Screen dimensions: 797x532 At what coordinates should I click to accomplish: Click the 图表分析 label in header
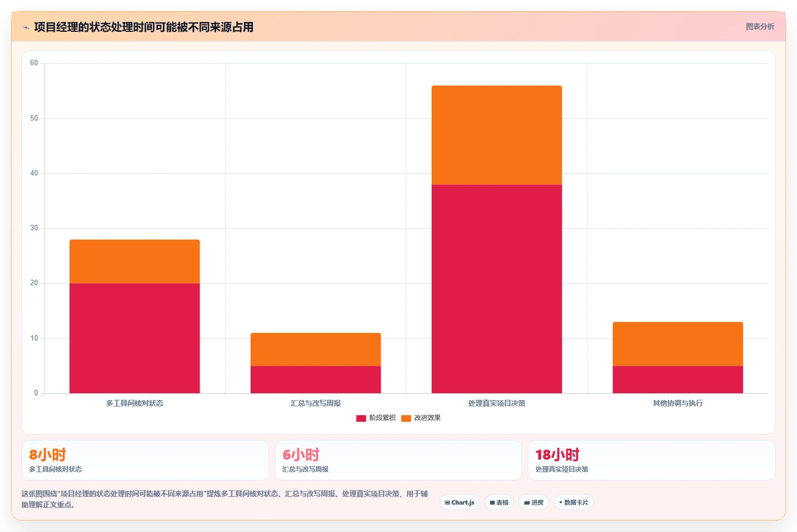(x=760, y=26)
